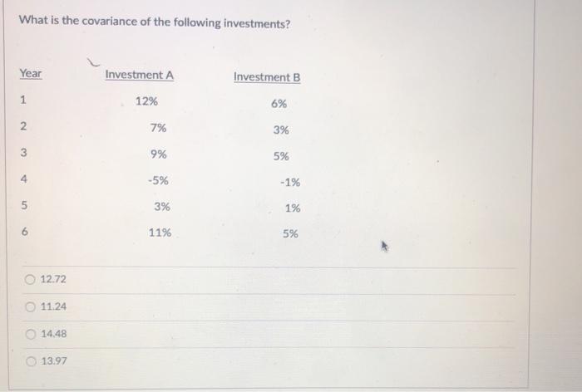This screenshot has height=392, width=582.
Task: Click the -1% value in Investment B
Action: (x=290, y=183)
